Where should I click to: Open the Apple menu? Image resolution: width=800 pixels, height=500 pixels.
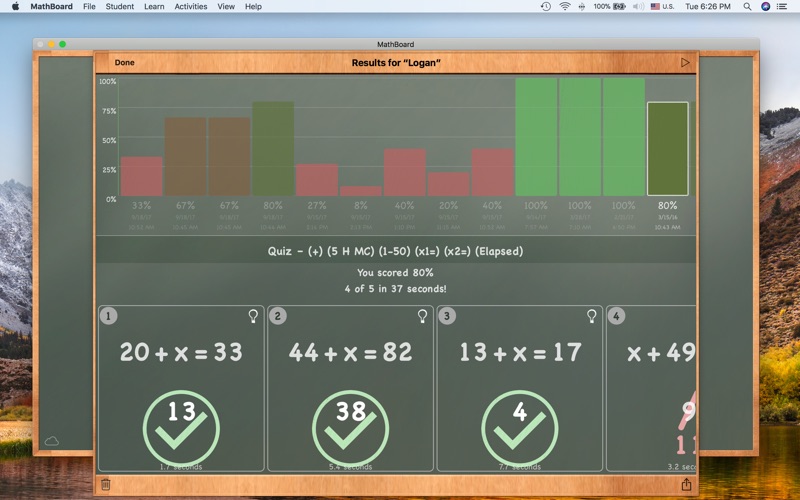point(15,6)
